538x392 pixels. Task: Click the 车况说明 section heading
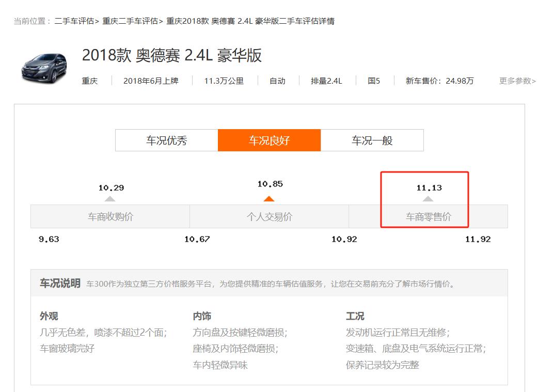click(60, 284)
